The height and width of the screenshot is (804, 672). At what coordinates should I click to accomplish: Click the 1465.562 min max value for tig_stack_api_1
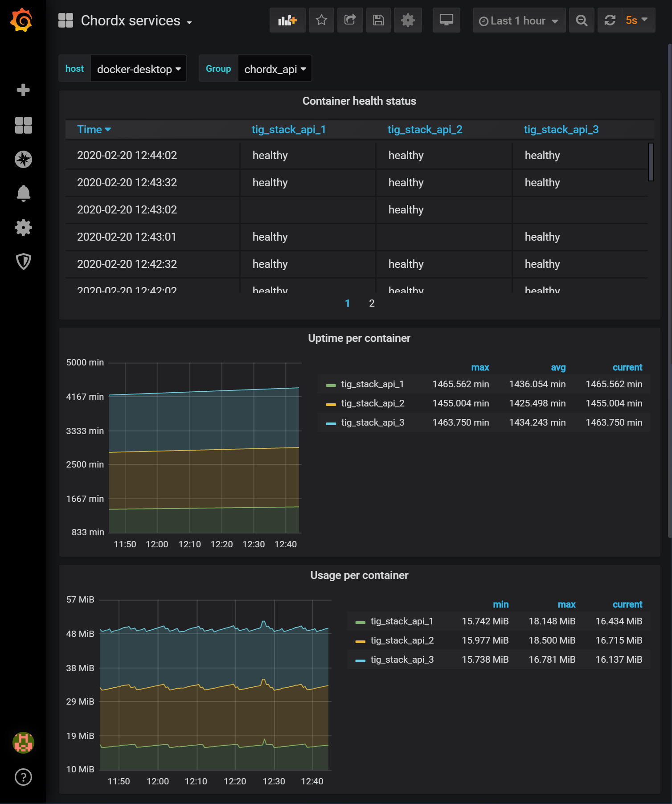[x=461, y=384]
